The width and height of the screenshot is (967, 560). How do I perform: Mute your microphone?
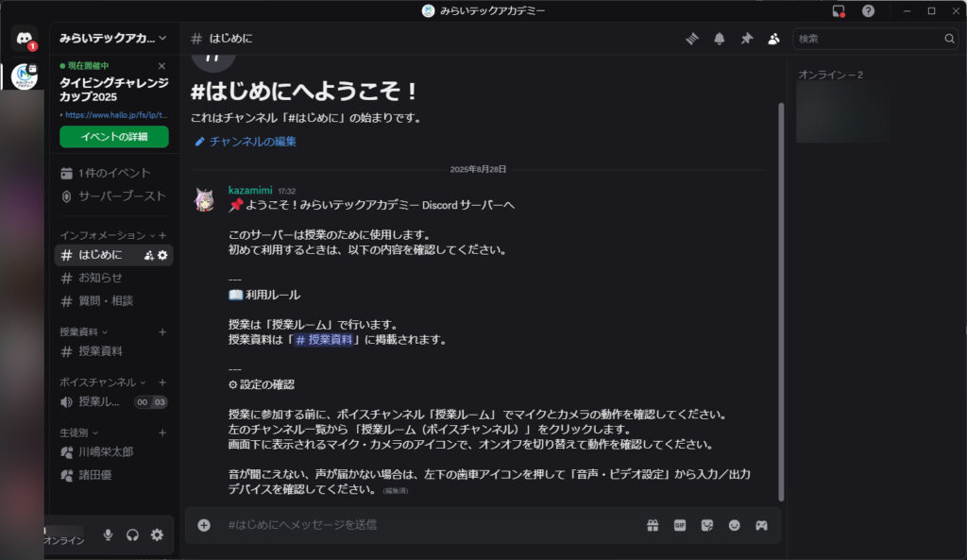108,535
